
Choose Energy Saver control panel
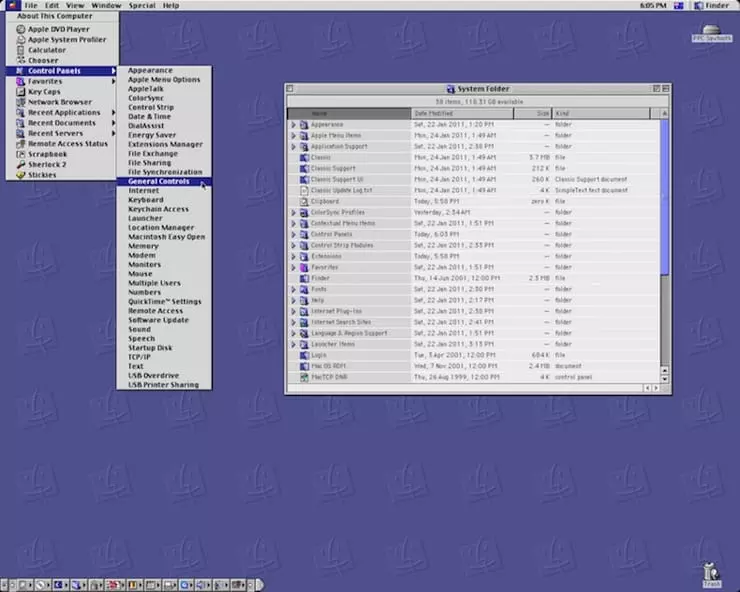[152, 134]
